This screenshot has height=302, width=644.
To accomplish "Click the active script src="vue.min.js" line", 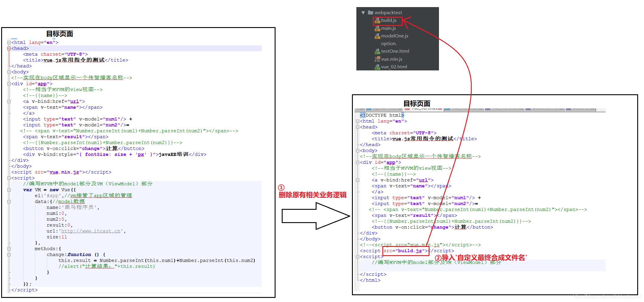I will [x=61, y=172].
